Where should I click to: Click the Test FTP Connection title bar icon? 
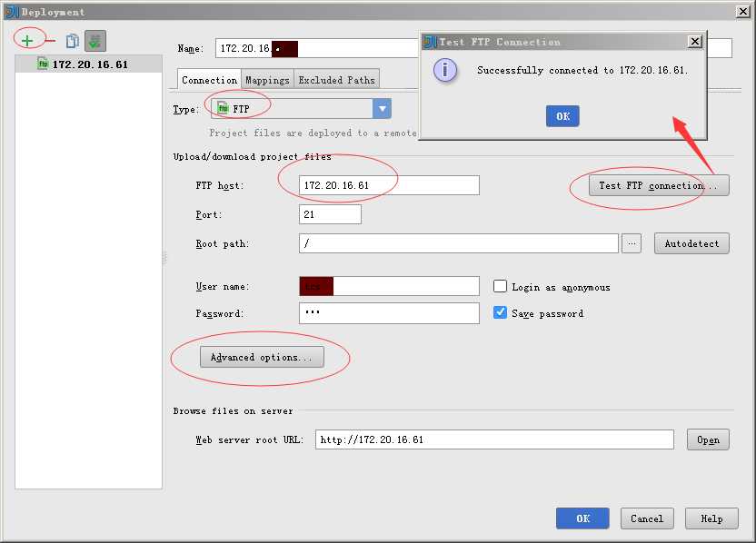click(x=430, y=42)
